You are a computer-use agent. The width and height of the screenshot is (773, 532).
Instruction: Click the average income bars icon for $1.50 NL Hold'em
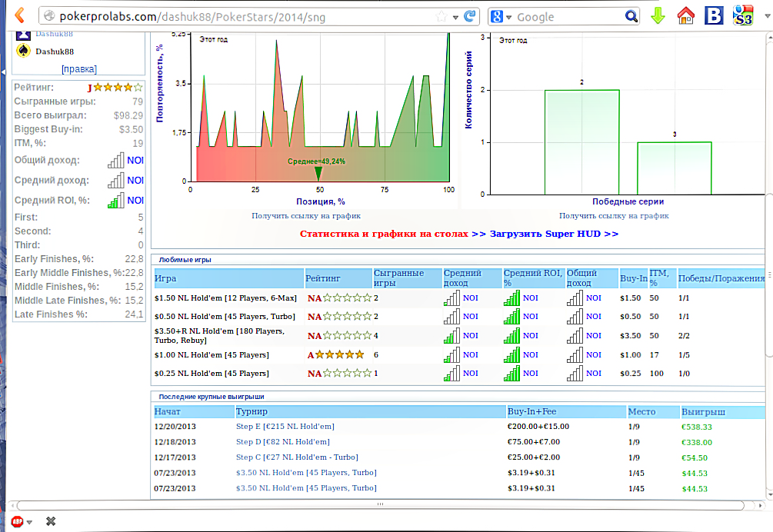pyautogui.click(x=451, y=298)
